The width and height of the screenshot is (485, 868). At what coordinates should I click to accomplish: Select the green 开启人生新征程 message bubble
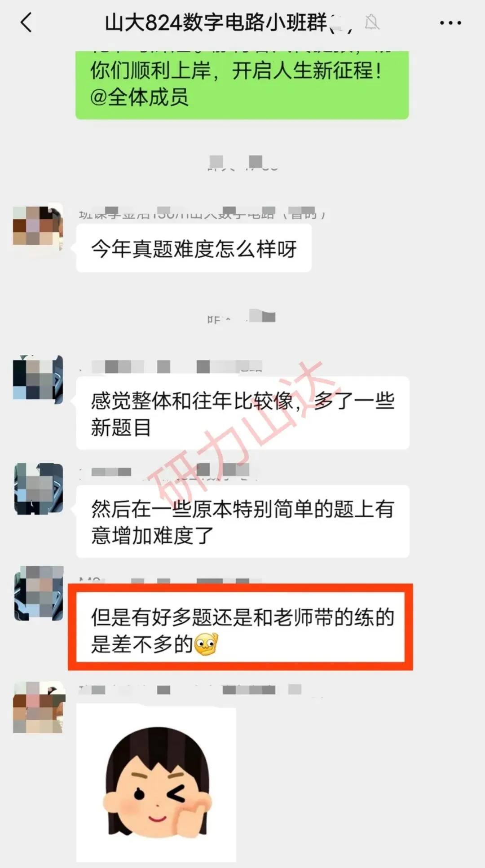[x=242, y=85]
